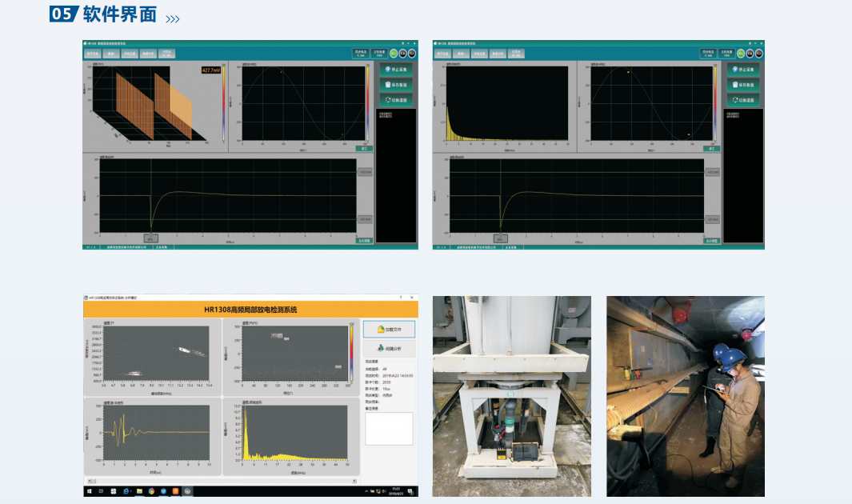Click 主机电量 readout in the yellow spectrum window
The height and width of the screenshot is (504, 852).
click(x=726, y=54)
